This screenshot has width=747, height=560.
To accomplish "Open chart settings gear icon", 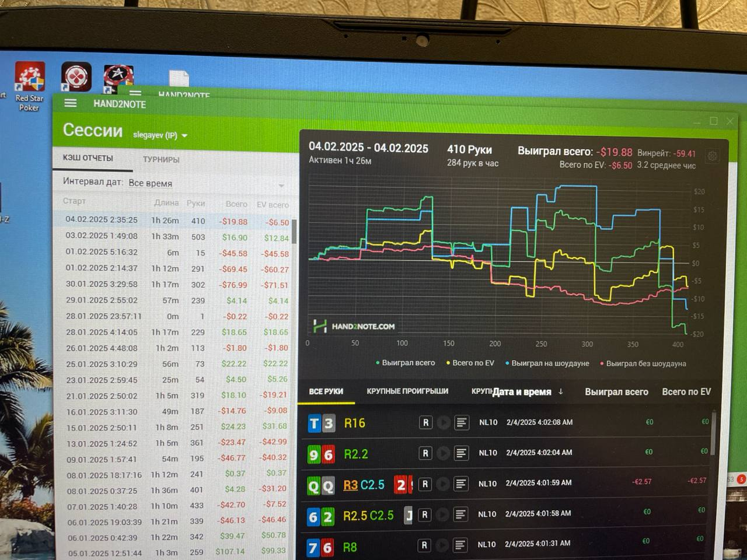I will coord(712,156).
